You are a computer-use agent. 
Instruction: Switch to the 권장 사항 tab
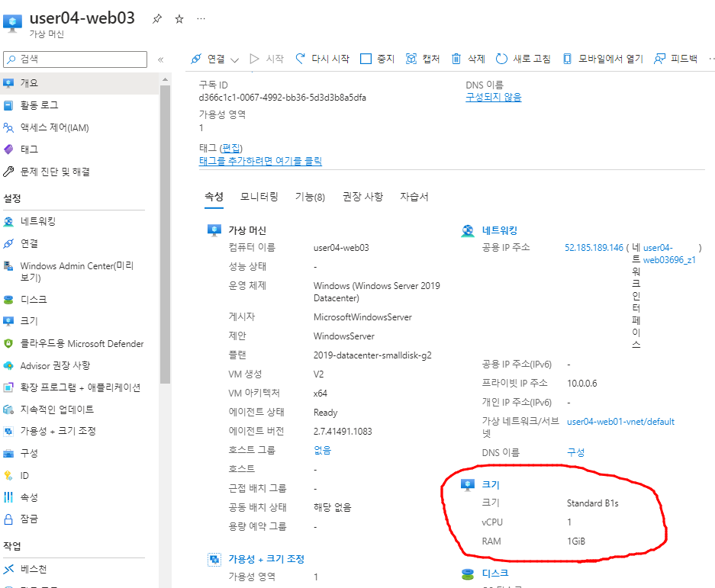363,197
